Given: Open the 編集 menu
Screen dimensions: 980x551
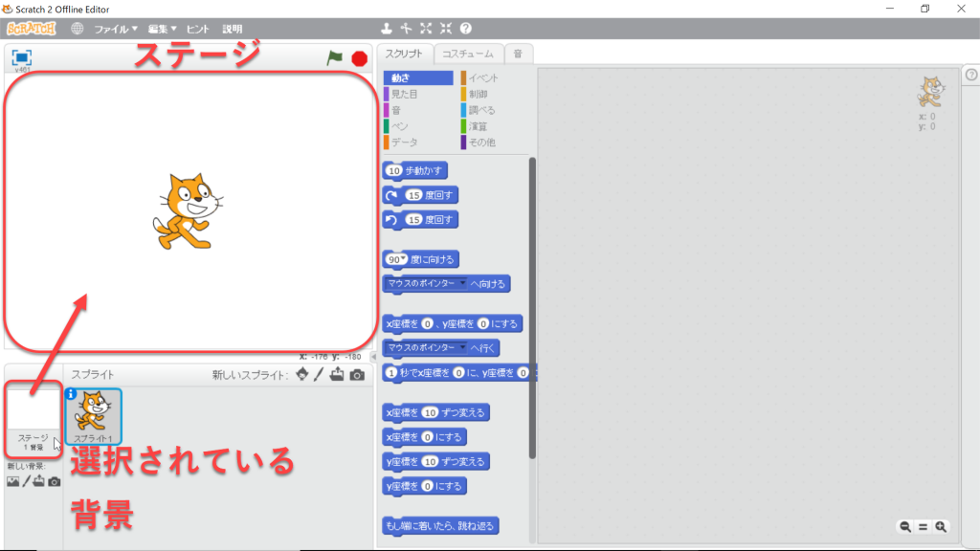Looking at the screenshot, I should click(x=162, y=29).
